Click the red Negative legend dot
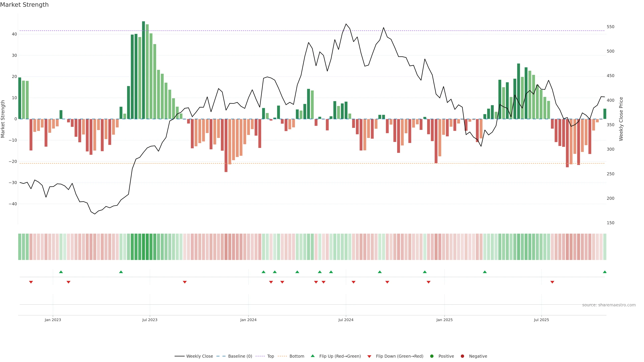The height and width of the screenshot is (362, 644). [x=462, y=356]
